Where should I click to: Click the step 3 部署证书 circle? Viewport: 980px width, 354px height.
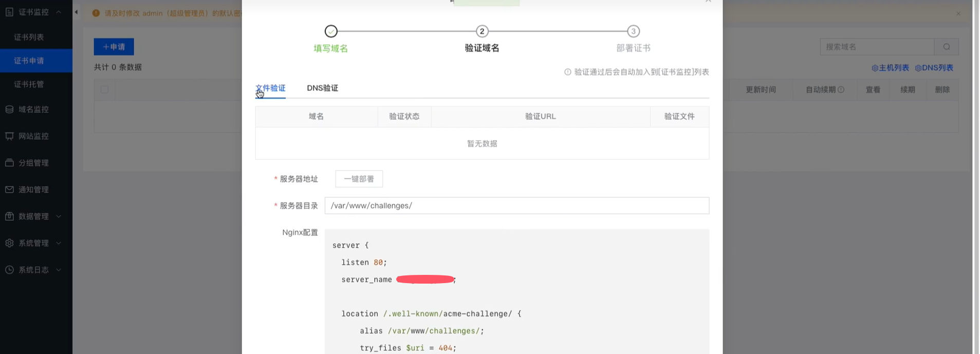[x=633, y=31]
